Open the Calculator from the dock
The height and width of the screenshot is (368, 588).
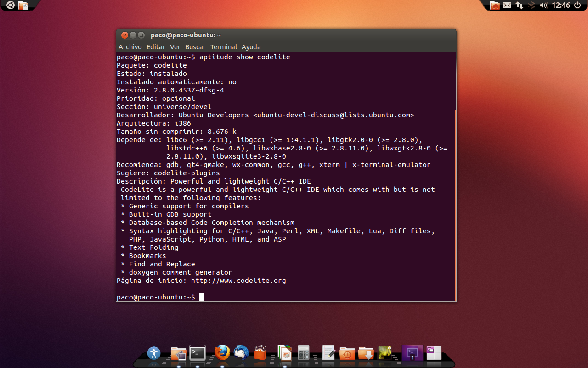tap(303, 353)
